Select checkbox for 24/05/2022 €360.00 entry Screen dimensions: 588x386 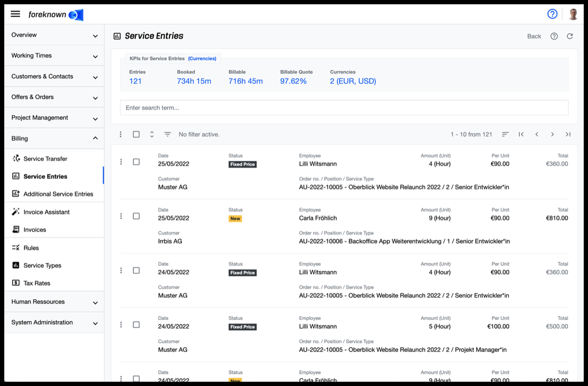coord(136,270)
